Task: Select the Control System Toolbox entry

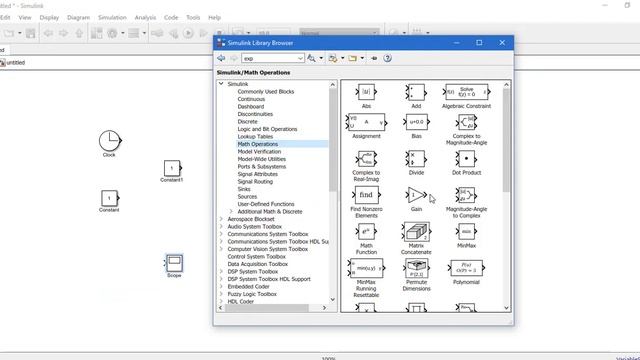Action: click(256, 256)
